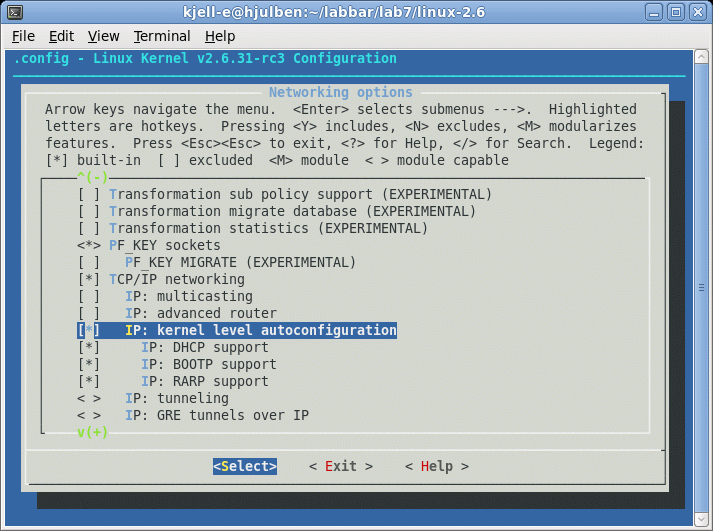
Task: Select "TCP/IP networking" entry text
Action: click(177, 279)
